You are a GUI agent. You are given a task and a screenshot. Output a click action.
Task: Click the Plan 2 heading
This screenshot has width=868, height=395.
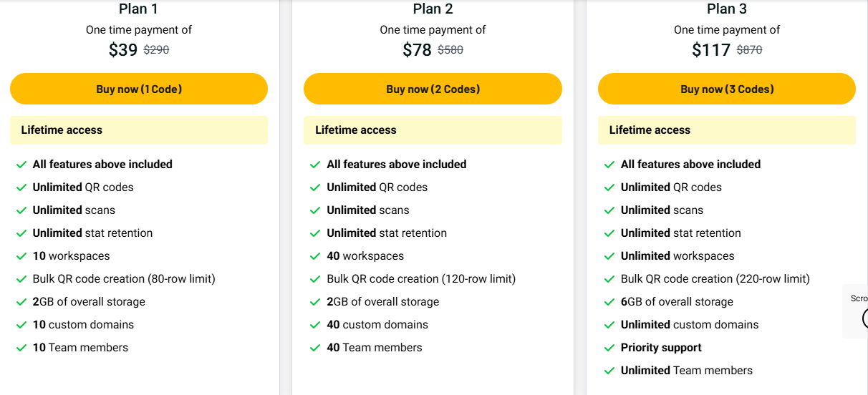coord(433,9)
